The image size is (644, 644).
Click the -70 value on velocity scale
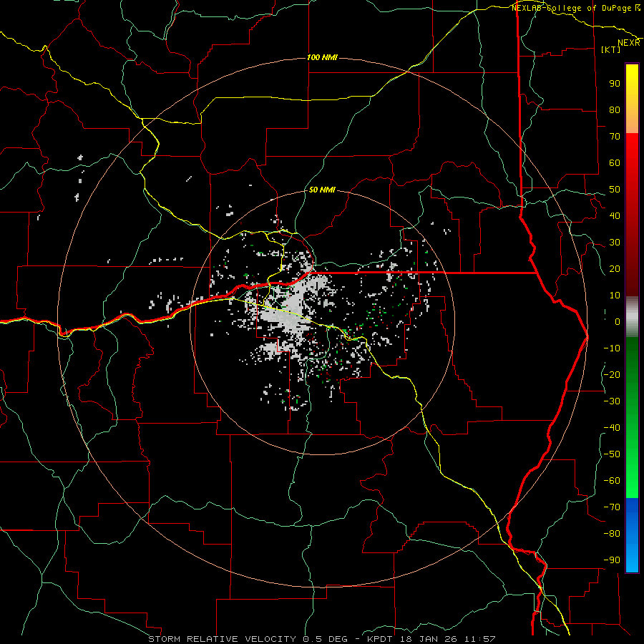(612, 507)
